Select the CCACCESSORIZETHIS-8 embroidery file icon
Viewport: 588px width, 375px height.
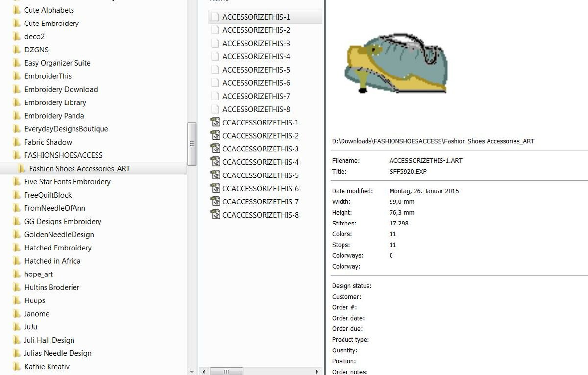coord(215,215)
